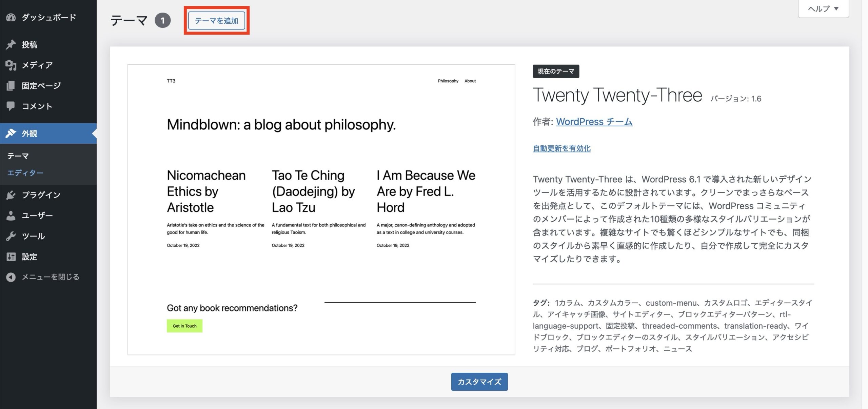
Task: Collapse the menu with メニューを閉じる arrow
Action: [11, 277]
